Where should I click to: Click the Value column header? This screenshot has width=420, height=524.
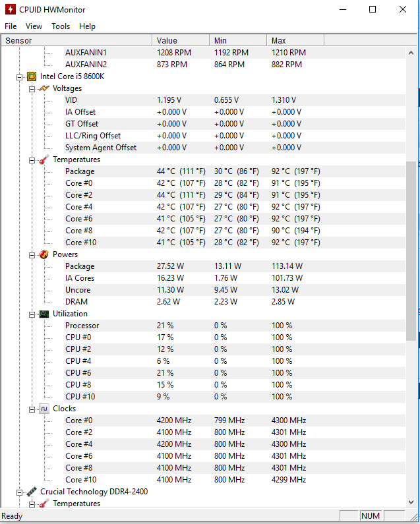point(181,40)
